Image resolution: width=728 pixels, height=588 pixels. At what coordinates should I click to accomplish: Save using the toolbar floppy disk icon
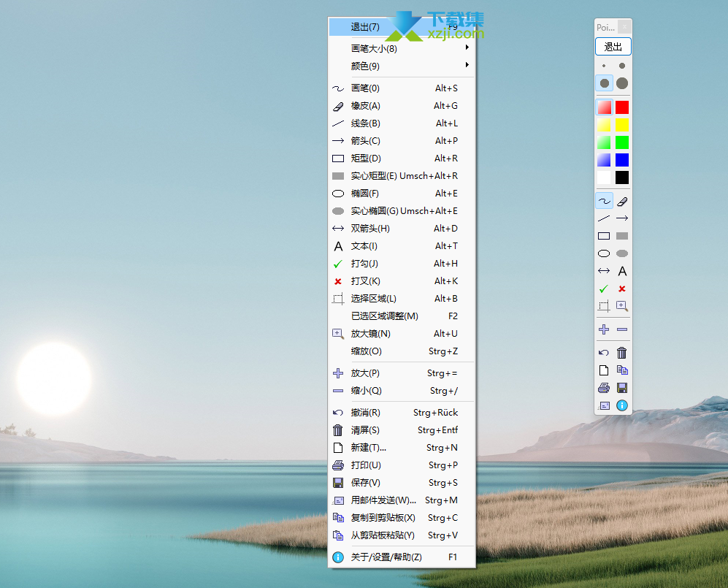622,388
